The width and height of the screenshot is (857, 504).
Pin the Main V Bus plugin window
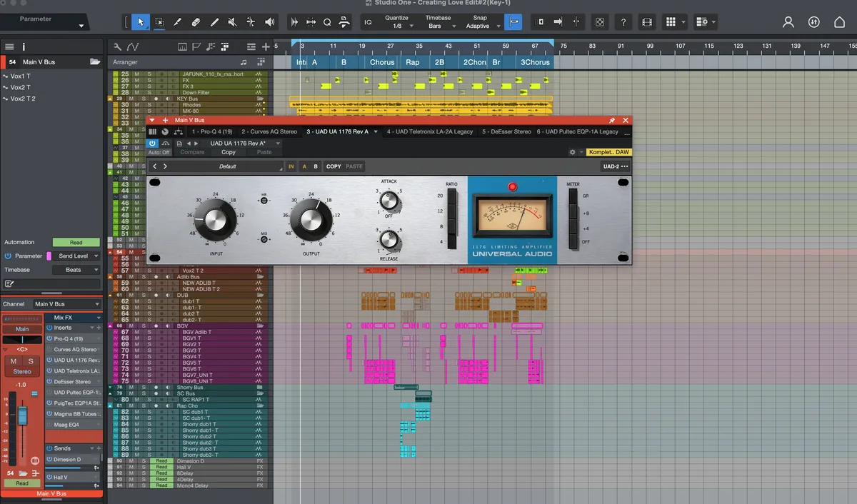(612, 121)
